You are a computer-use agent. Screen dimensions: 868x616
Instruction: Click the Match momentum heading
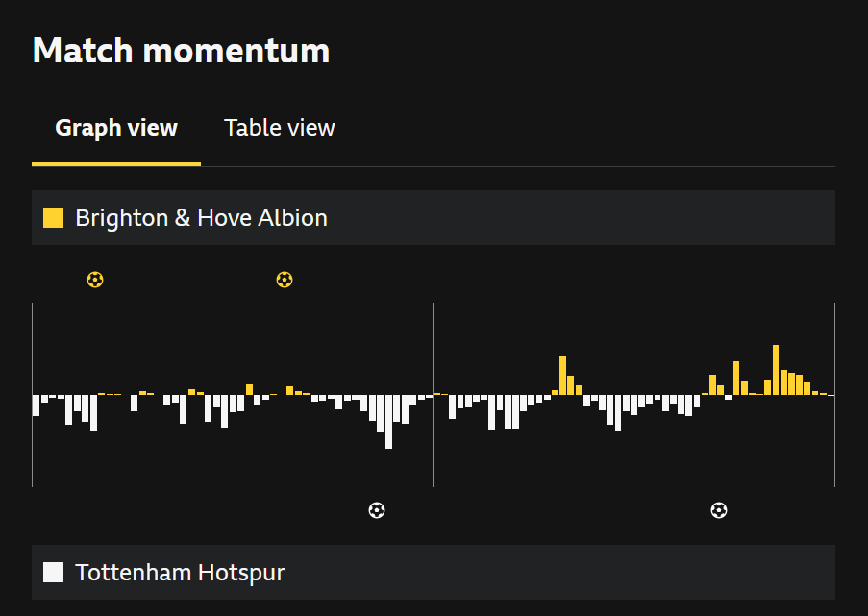181,50
